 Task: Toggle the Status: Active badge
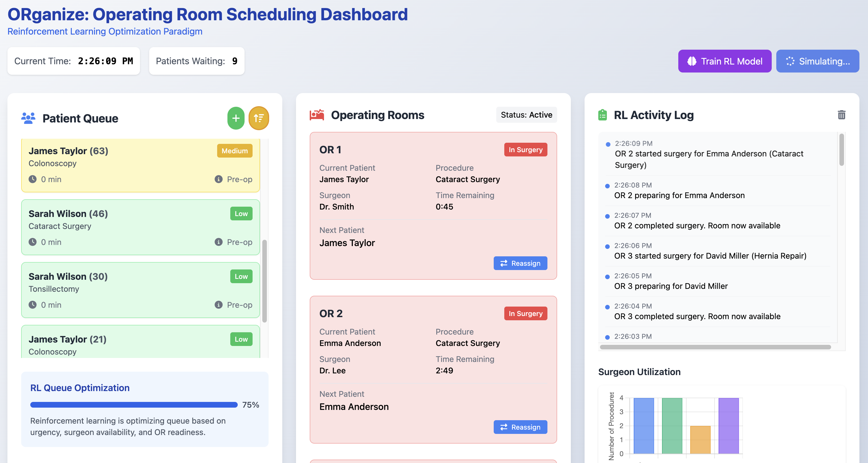(x=526, y=115)
